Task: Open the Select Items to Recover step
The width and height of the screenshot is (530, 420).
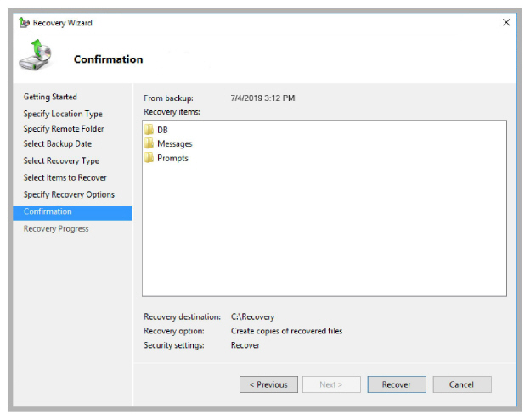Action: click(65, 177)
